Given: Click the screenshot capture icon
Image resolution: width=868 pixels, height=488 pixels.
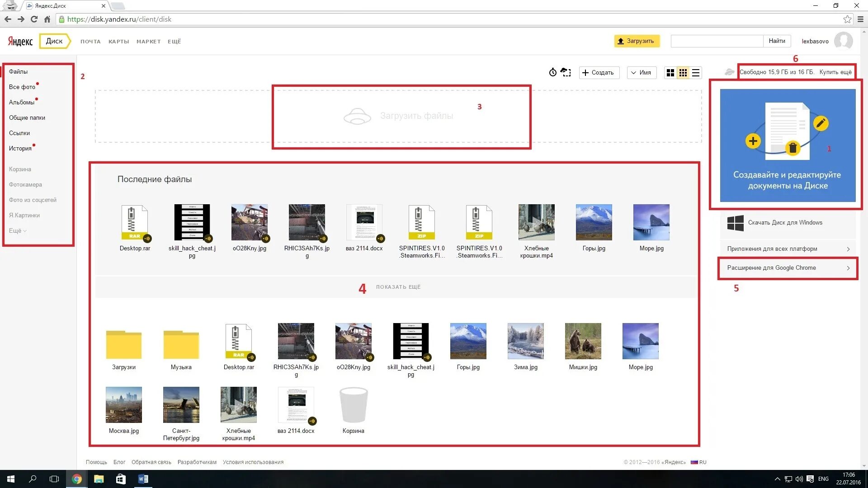Looking at the screenshot, I should pyautogui.click(x=566, y=72).
